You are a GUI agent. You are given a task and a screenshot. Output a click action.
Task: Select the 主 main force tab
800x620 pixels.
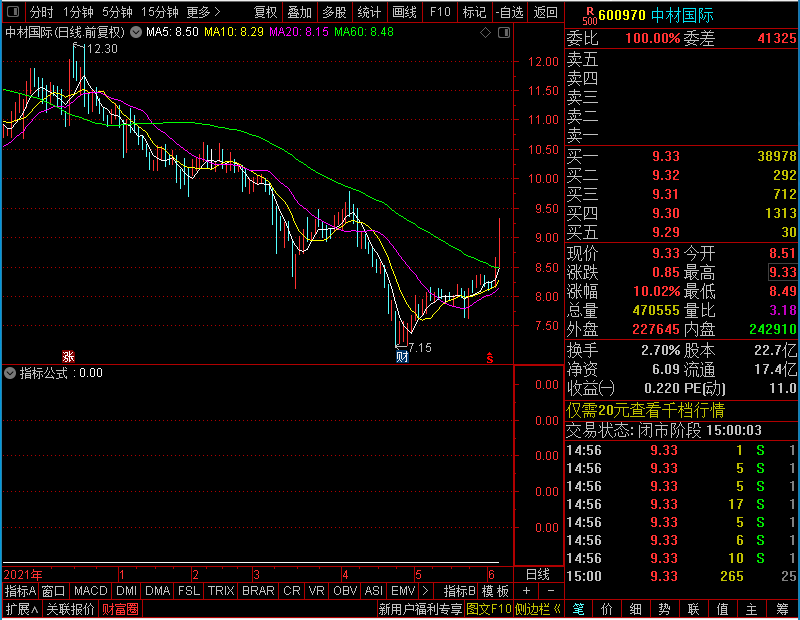752,609
